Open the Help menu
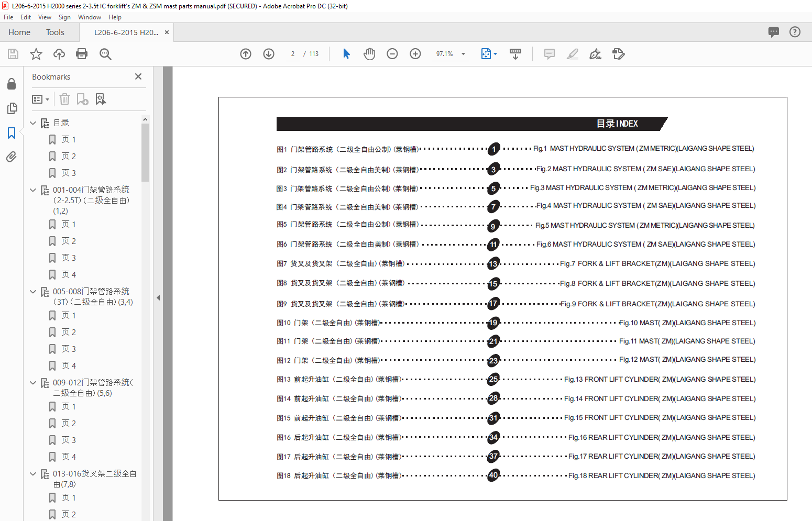Image resolution: width=812 pixels, height=521 pixels. click(x=115, y=17)
